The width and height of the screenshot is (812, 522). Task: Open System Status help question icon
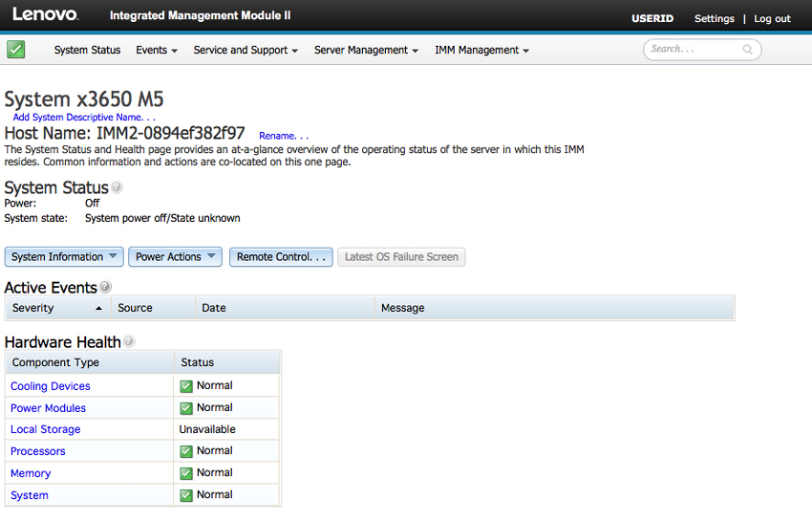pyautogui.click(x=118, y=186)
